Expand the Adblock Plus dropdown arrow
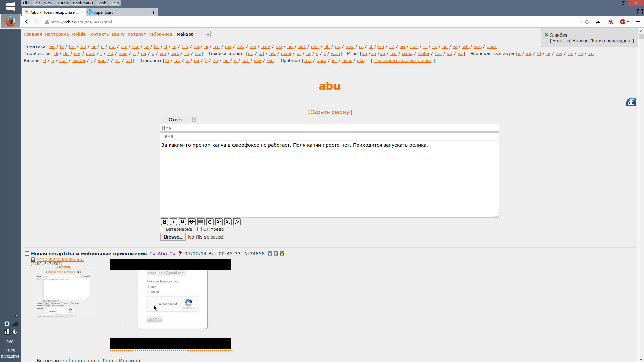Viewport: 644px width, 362px height. [628, 22]
